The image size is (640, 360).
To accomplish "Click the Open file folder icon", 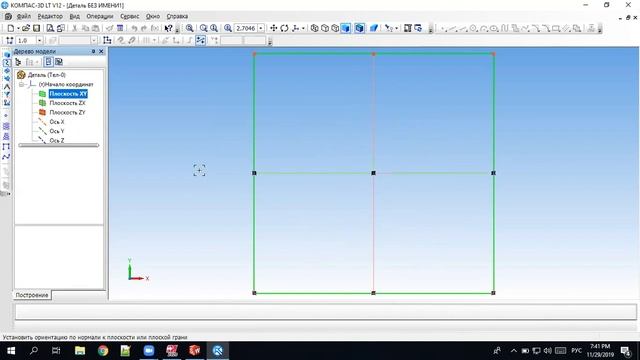I will tap(26, 28).
